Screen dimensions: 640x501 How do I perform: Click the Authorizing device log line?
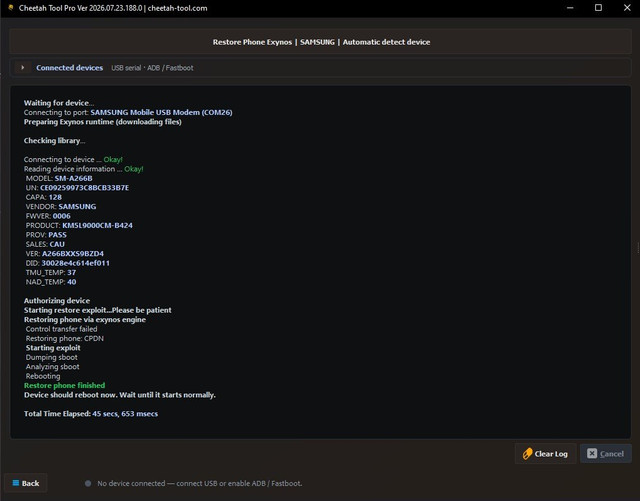click(57, 301)
